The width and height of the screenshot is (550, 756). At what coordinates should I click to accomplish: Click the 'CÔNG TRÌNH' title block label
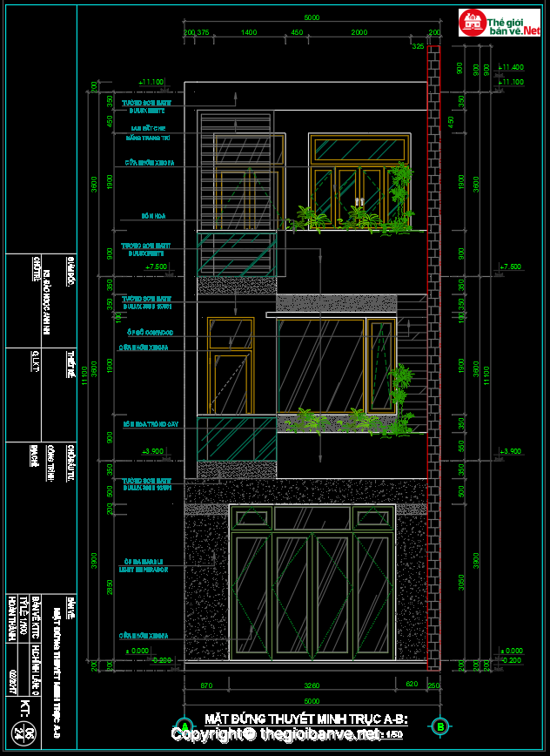50,462
